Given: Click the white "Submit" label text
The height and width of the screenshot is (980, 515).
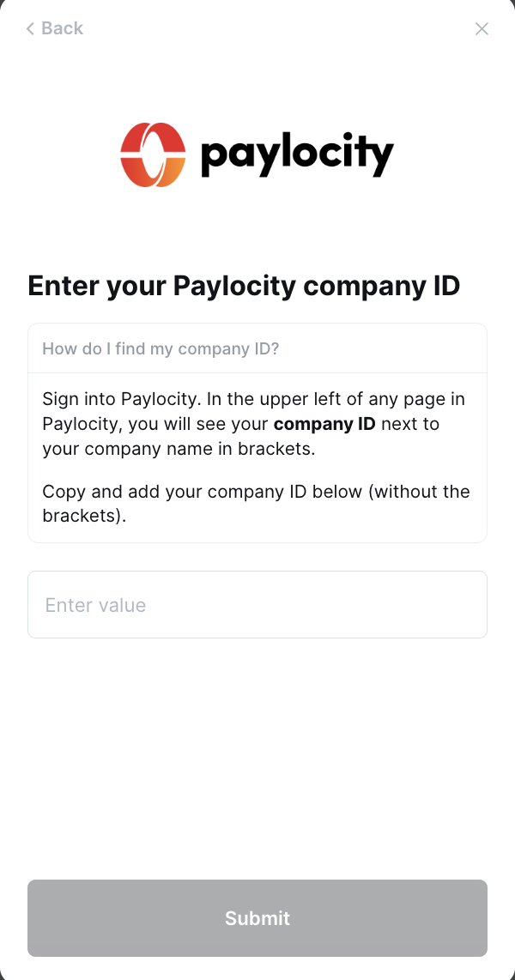Looking at the screenshot, I should [257, 918].
